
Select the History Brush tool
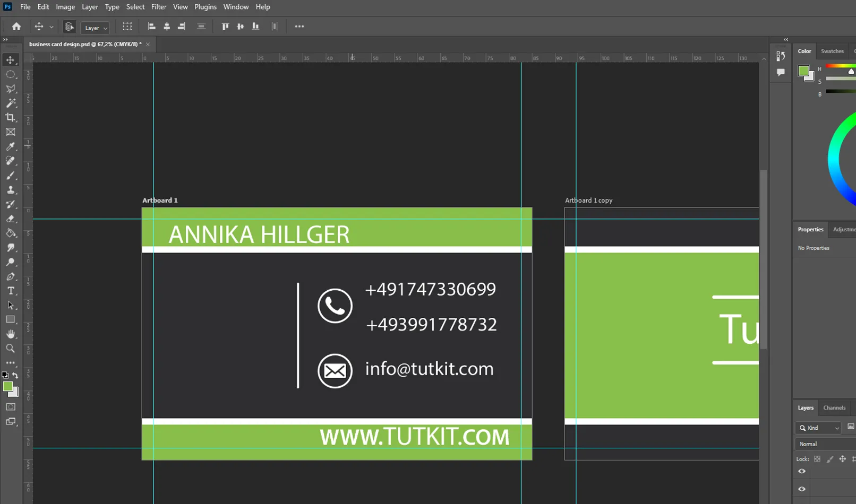point(11,204)
